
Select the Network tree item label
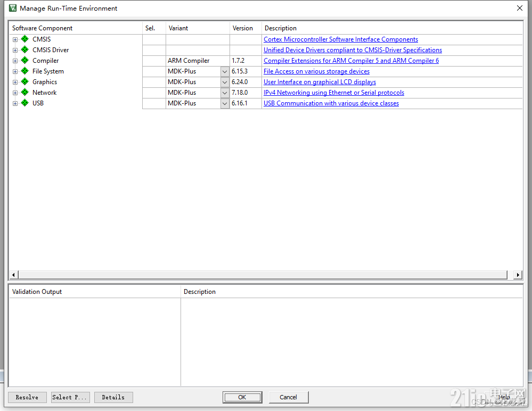(x=44, y=93)
